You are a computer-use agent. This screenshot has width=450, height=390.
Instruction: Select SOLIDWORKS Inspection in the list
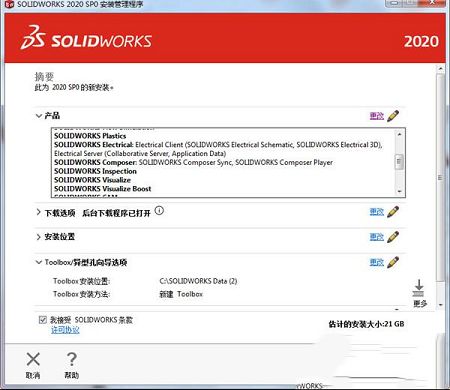(95, 171)
